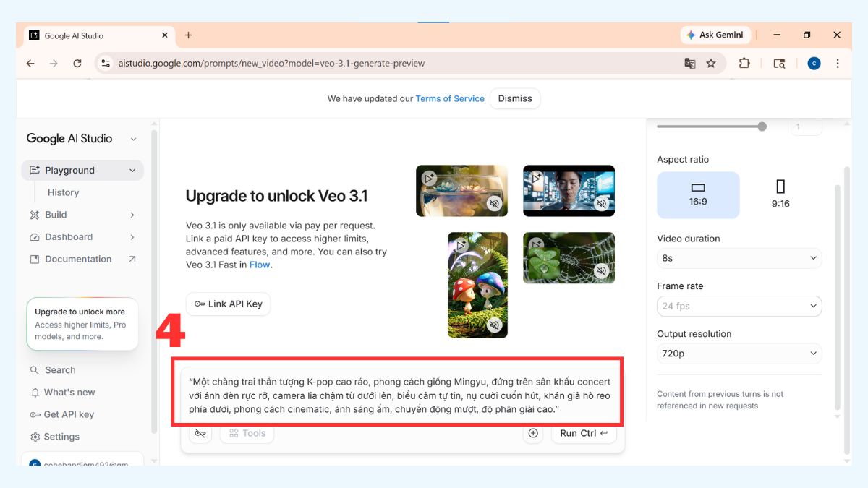Minimize the Chrome window
The height and width of the screenshot is (488, 868).
click(777, 35)
